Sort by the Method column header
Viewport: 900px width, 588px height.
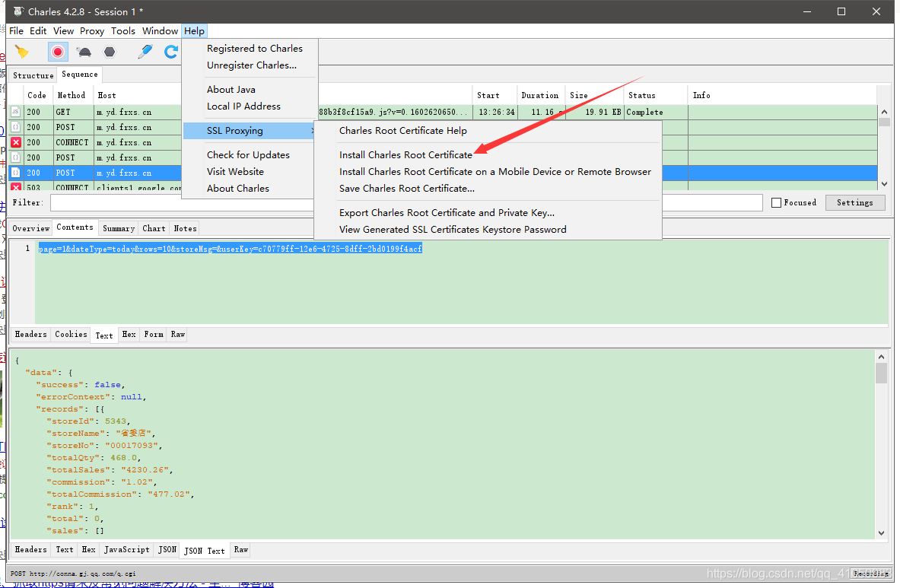pyautogui.click(x=72, y=95)
